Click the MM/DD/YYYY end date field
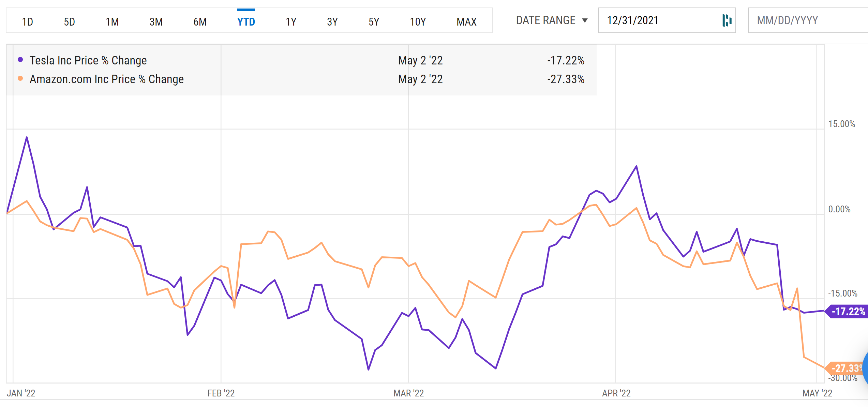Image resolution: width=868 pixels, height=407 pixels. (805, 20)
